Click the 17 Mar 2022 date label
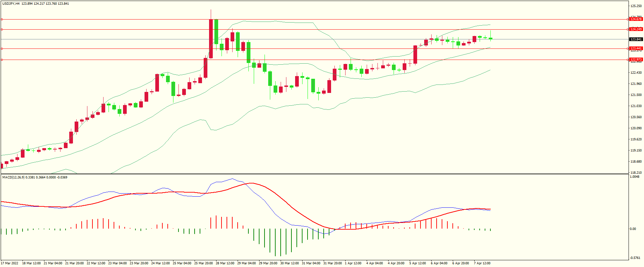644x267 pixels. pos(10,263)
